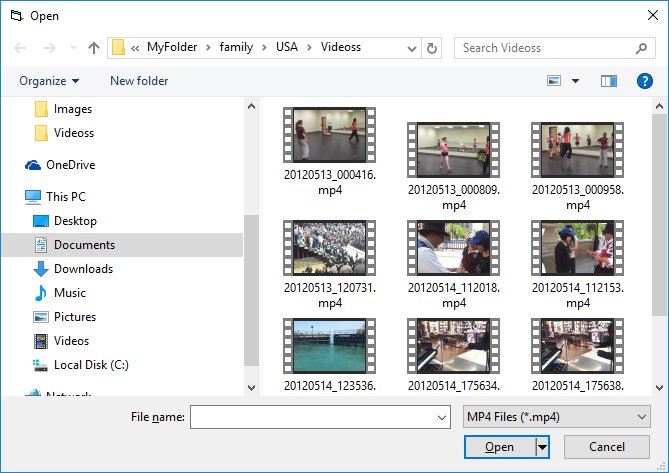669x473 pixels.
Task: Click the Local Disk drive icon
Action: pyautogui.click(x=41, y=365)
